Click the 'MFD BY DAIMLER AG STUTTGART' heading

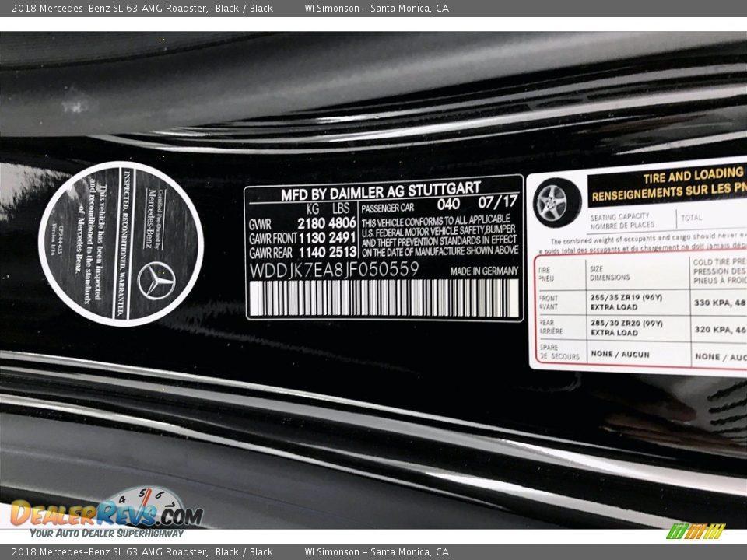(381, 191)
